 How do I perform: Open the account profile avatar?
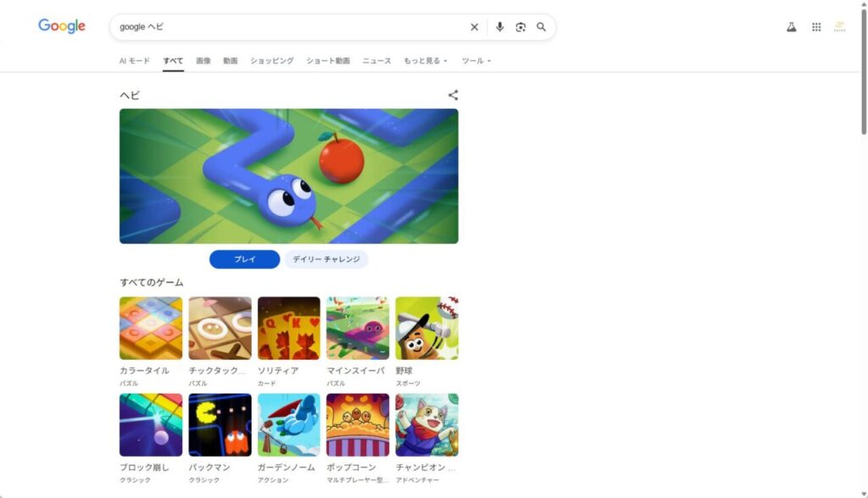(x=840, y=27)
